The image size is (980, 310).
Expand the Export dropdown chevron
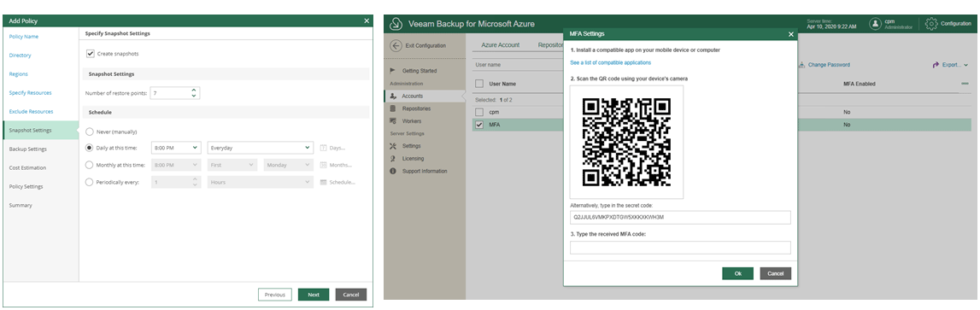966,65
